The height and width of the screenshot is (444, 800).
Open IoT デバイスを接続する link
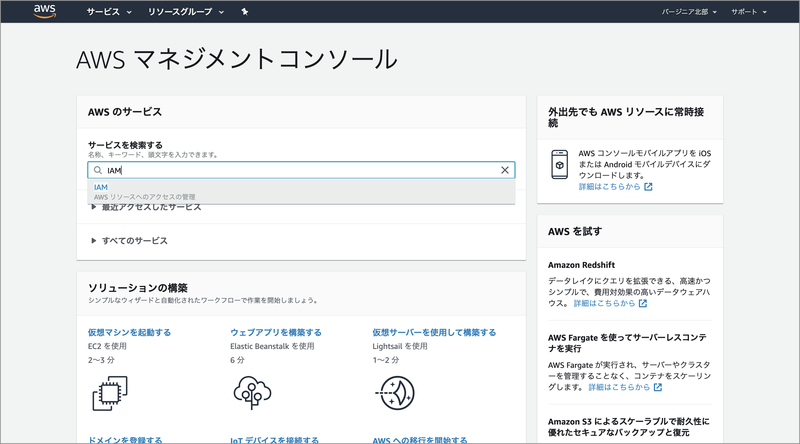tap(274, 439)
